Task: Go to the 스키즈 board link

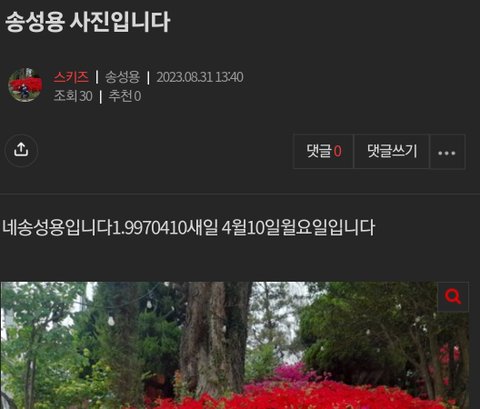Action: tap(71, 77)
